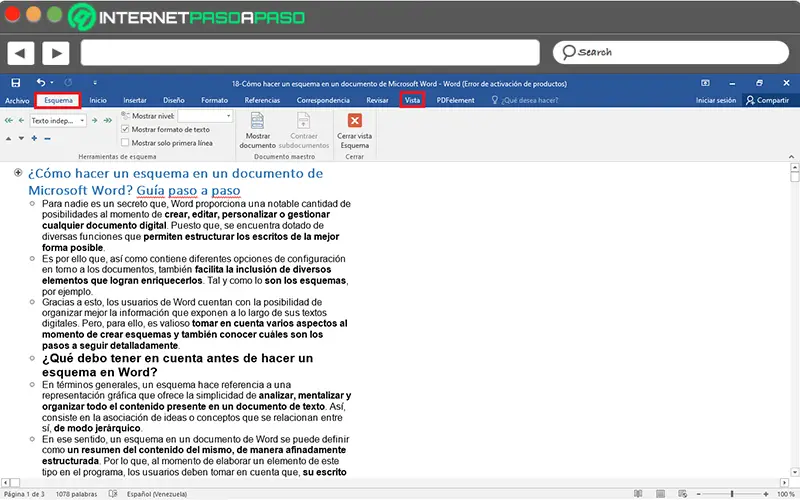Open the Insertar tab
This screenshot has width=800, height=500.
pyautogui.click(x=135, y=101)
